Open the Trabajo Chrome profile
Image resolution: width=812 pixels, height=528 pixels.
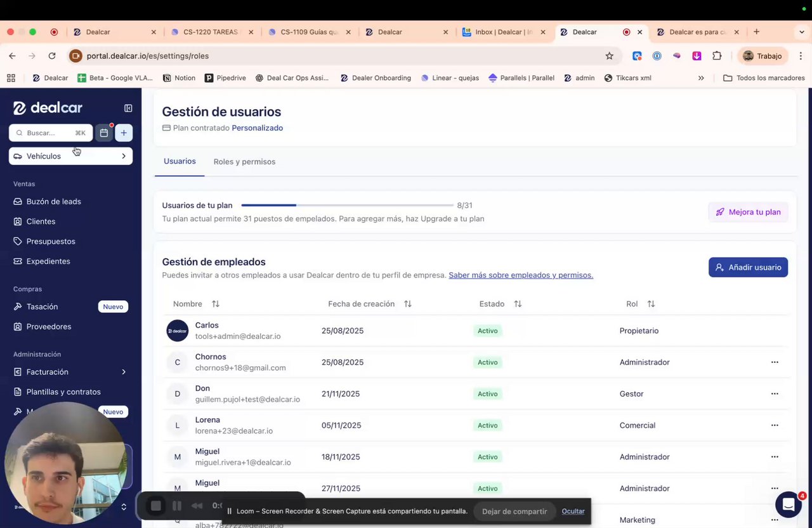coord(763,56)
